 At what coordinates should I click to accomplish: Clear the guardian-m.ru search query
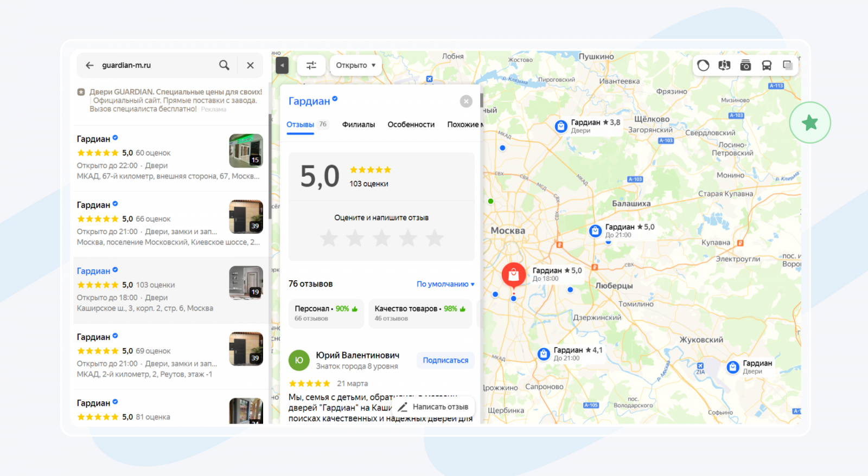(250, 65)
